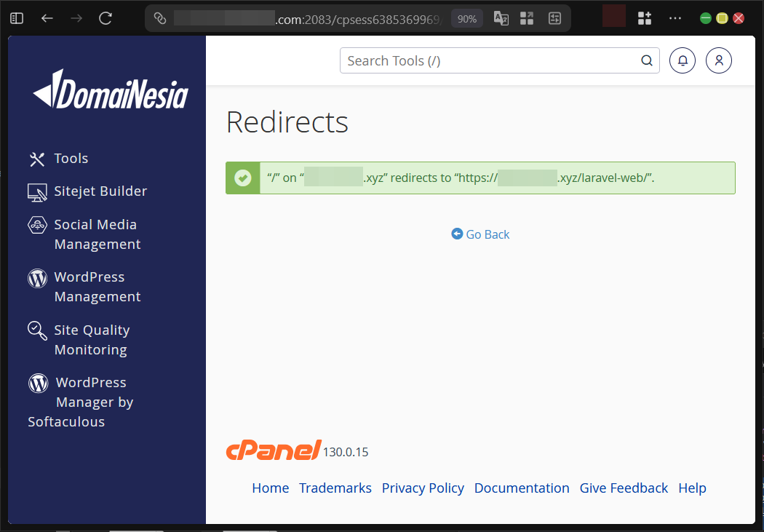The image size is (764, 532).
Task: Click the 90% zoom indicator in address bar
Action: (466, 18)
